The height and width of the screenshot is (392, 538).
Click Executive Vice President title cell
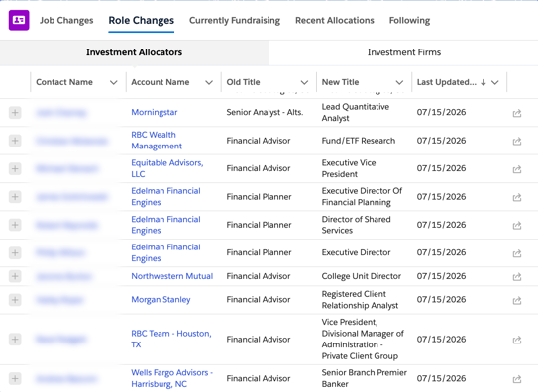coord(349,168)
